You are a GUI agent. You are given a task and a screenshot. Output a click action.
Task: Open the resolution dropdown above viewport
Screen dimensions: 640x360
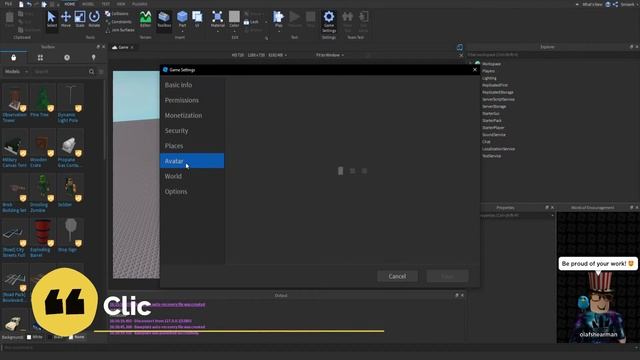(x=259, y=55)
